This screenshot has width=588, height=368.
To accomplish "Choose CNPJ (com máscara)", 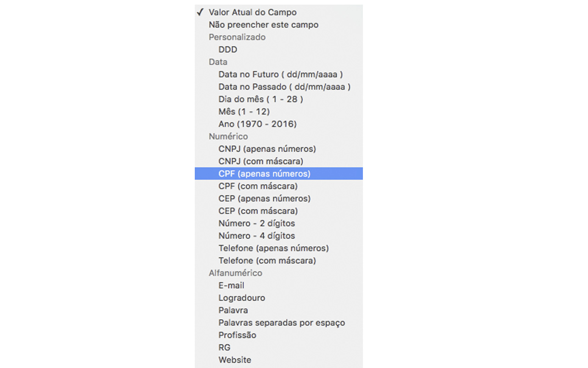I will (260, 161).
